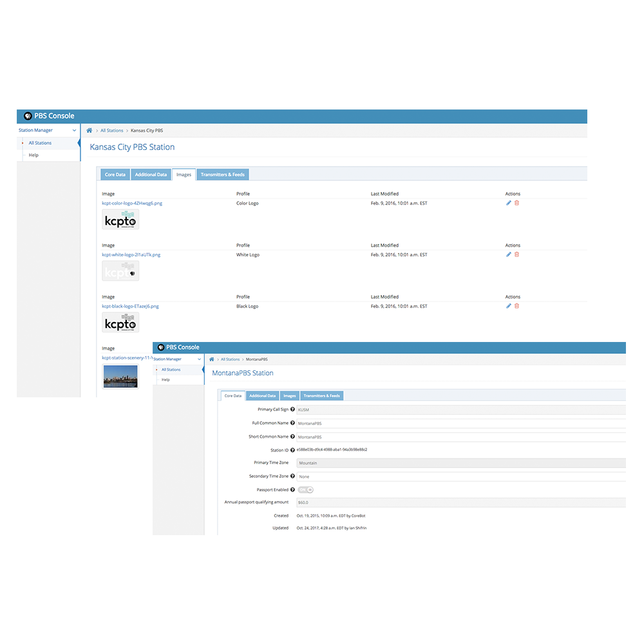Image resolution: width=644 pixels, height=644 pixels.
Task: Open kcpt-black-logo-ETazeJ6.png link
Action: 130,307
